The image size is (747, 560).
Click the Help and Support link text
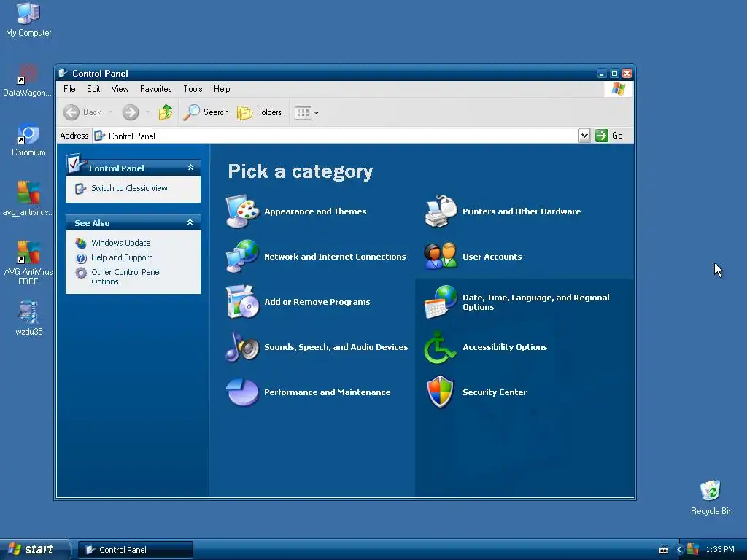click(122, 257)
